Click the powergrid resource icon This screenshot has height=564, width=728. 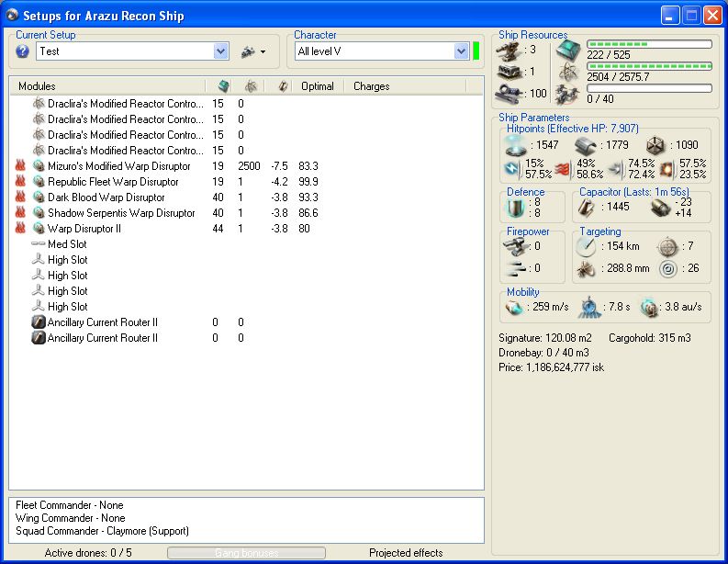pyautogui.click(x=568, y=73)
